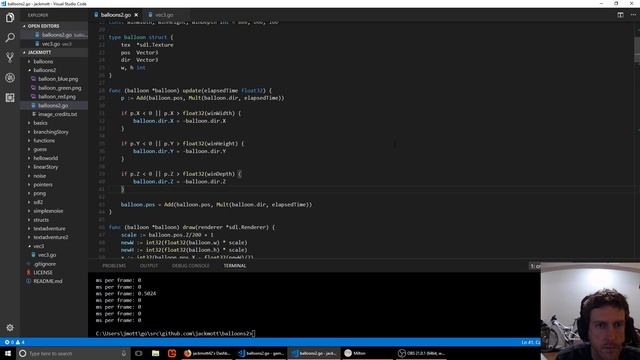Open the Explorer view in activity bar
The height and width of the screenshot is (360, 640).
(10, 18)
